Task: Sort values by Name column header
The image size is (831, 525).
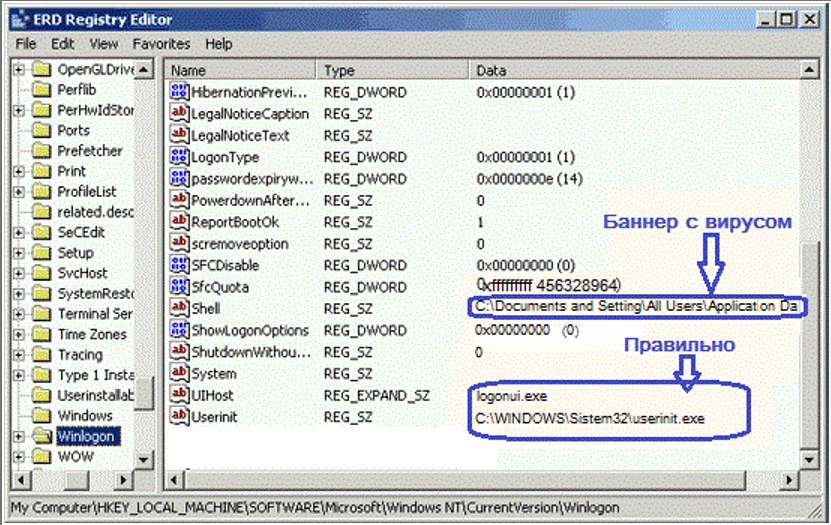Action: (x=241, y=70)
